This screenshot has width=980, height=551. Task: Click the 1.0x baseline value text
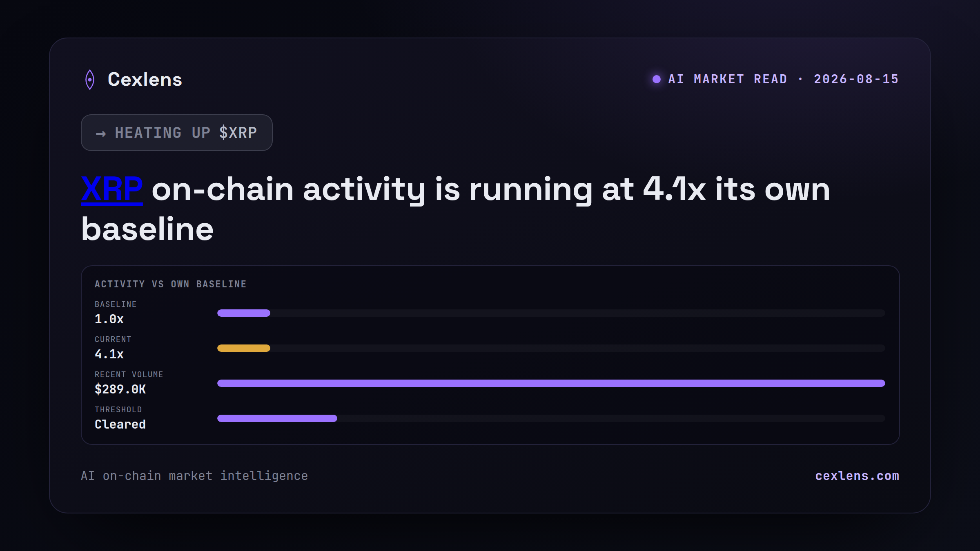click(109, 319)
